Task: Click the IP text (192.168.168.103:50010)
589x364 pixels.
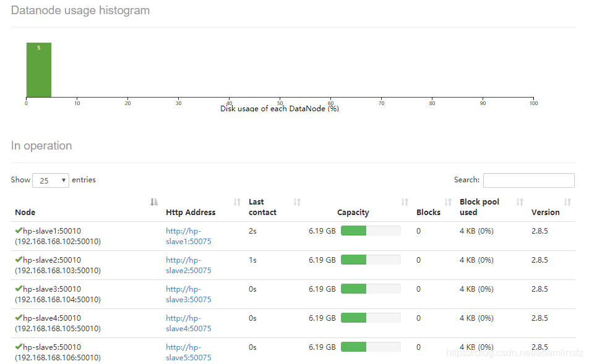Action: (x=58, y=270)
